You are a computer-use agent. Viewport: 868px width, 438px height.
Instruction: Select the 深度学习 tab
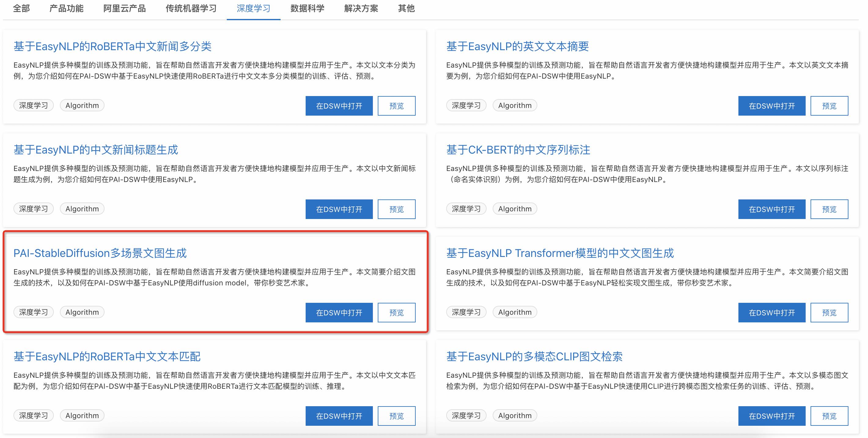click(x=253, y=9)
